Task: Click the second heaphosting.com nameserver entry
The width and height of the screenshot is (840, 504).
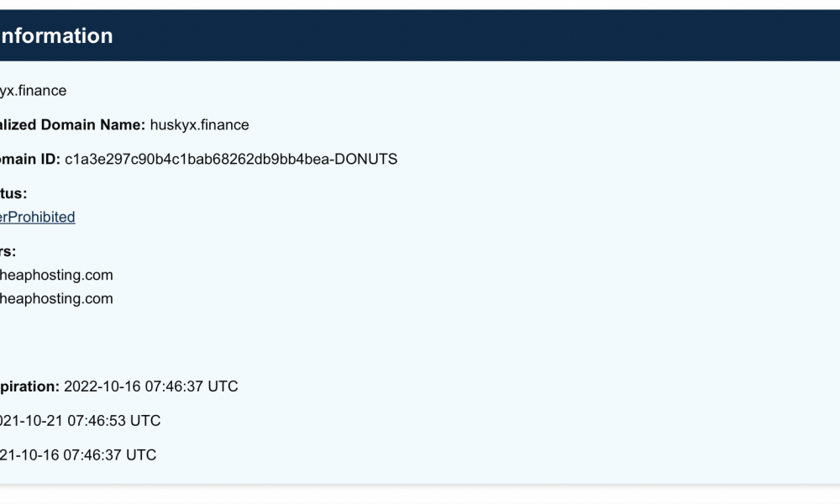Action: click(56, 298)
